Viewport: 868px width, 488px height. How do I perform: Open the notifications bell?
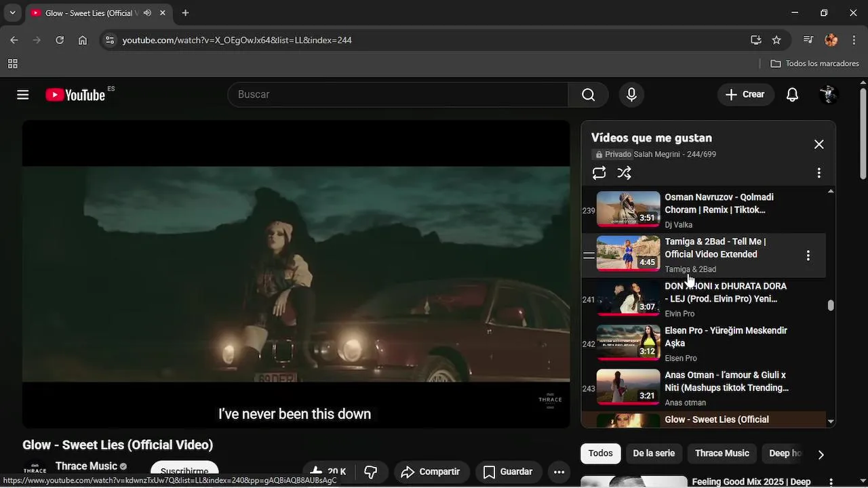[792, 95]
